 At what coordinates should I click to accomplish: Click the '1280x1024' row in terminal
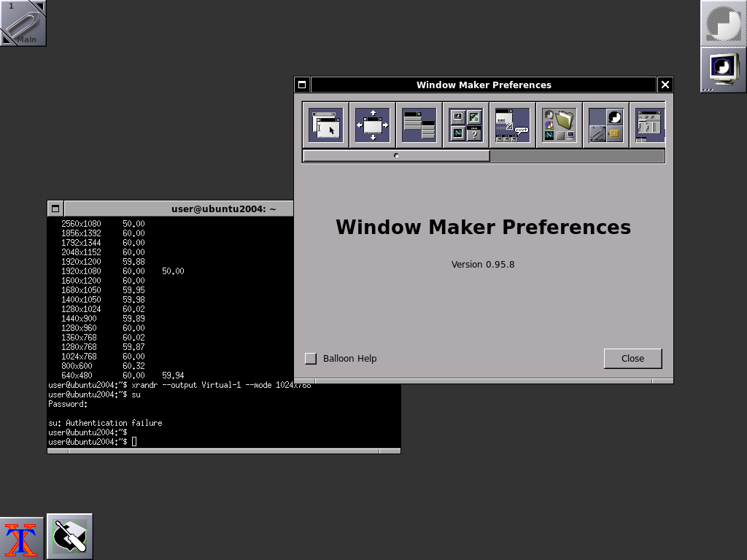click(104, 309)
